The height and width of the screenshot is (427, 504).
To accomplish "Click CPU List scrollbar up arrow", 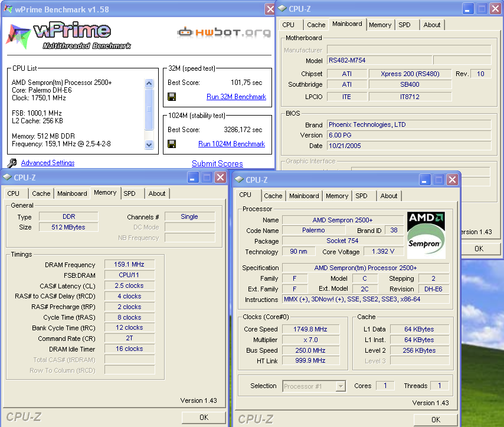I will [149, 84].
